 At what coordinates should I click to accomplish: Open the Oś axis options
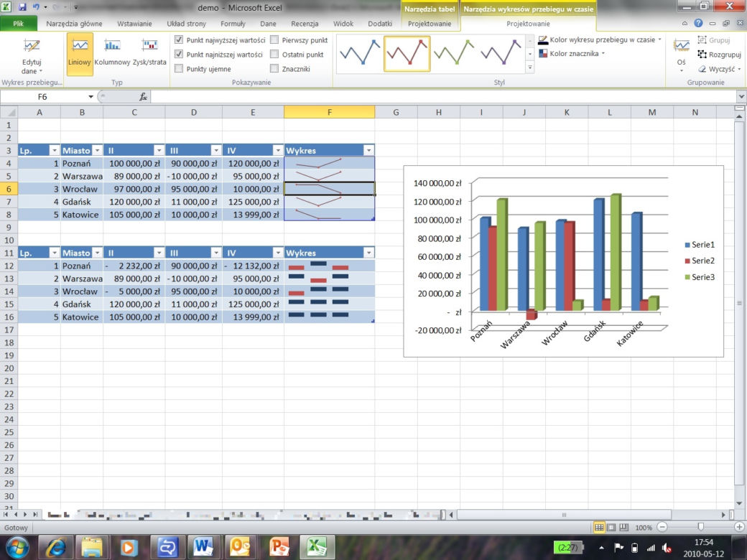pos(681,55)
